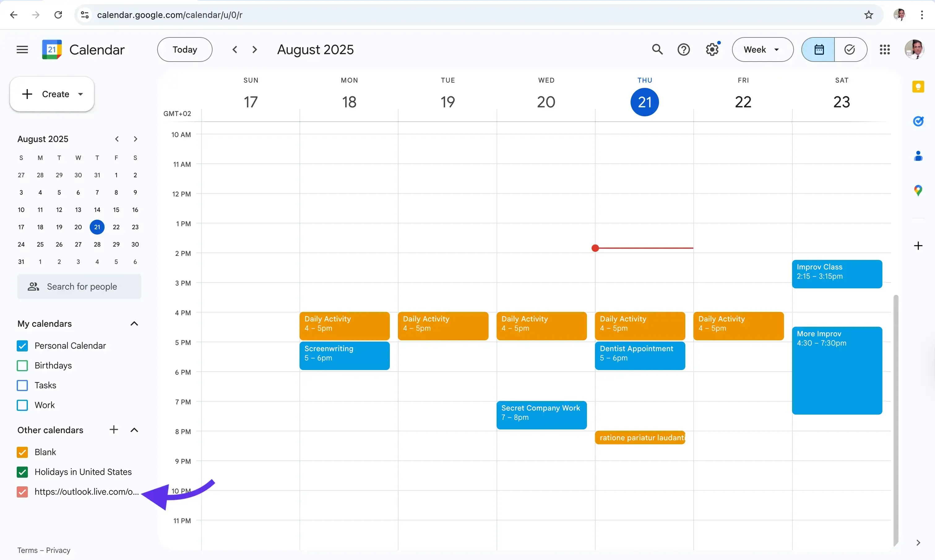Open Google Contacts from the side panel
The width and height of the screenshot is (935, 560).
[x=918, y=156]
